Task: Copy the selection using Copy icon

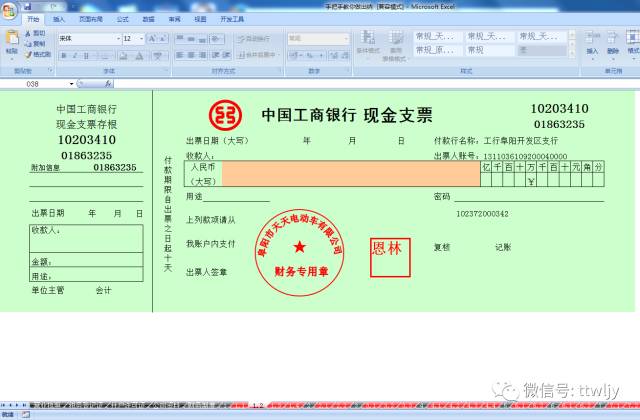Action: (28, 44)
